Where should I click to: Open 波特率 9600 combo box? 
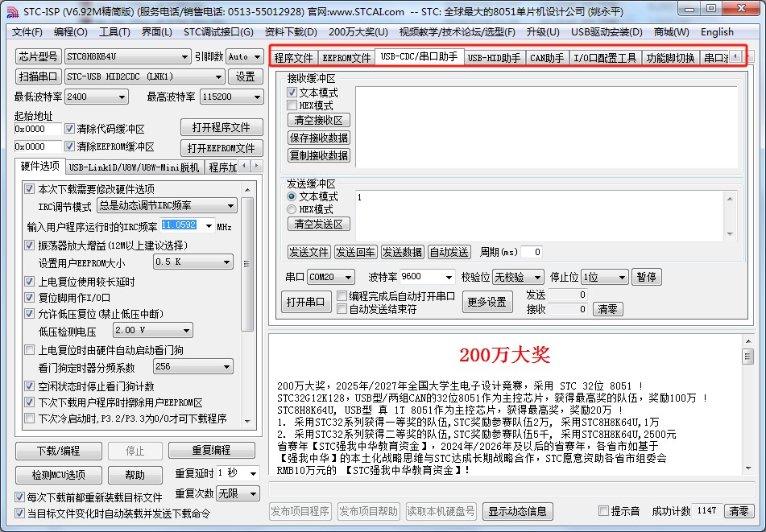[428, 277]
